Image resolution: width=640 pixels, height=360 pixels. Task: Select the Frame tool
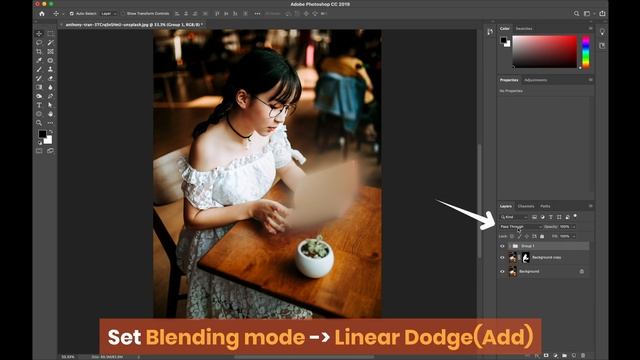[50, 51]
